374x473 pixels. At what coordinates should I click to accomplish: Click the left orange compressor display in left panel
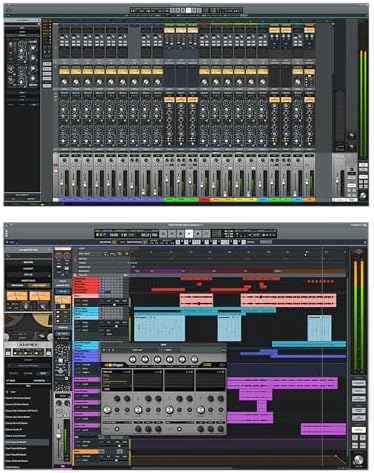17,296
